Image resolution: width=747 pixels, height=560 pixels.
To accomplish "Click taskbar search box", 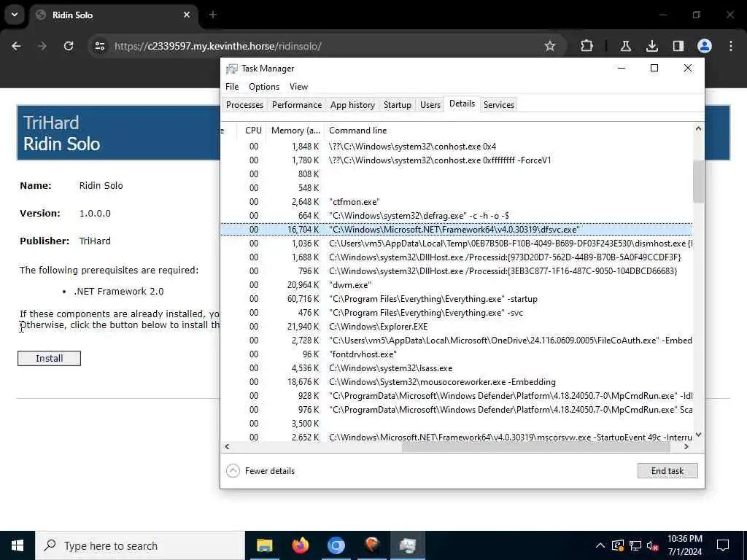I will point(140,545).
